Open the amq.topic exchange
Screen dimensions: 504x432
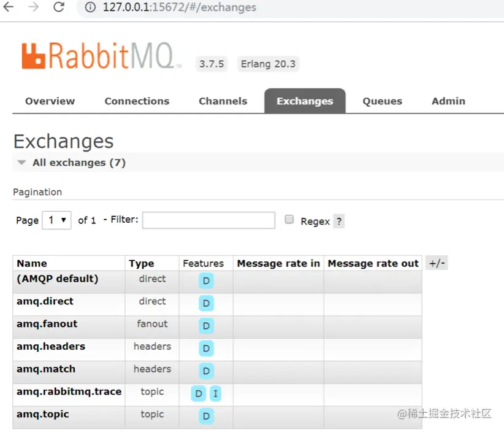click(x=43, y=414)
